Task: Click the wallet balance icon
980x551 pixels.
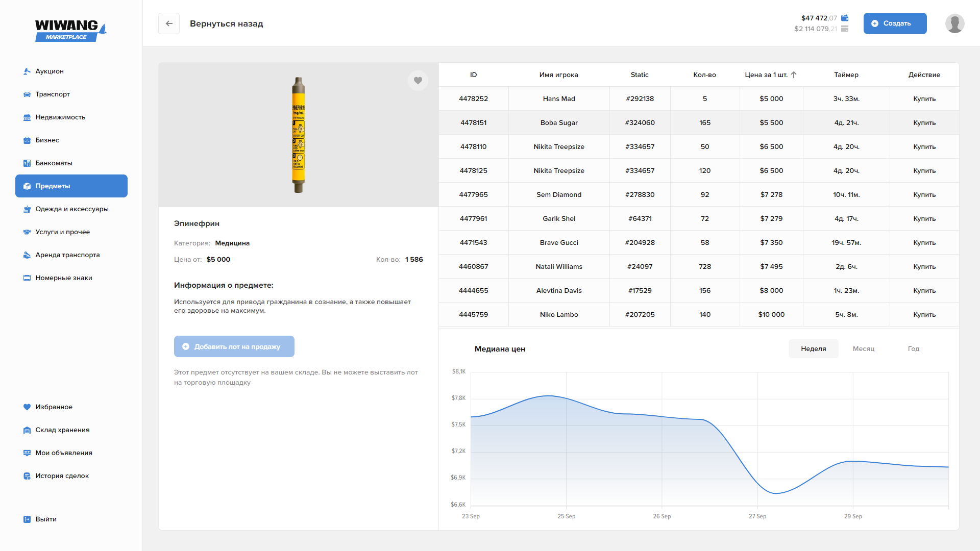Action: (845, 18)
